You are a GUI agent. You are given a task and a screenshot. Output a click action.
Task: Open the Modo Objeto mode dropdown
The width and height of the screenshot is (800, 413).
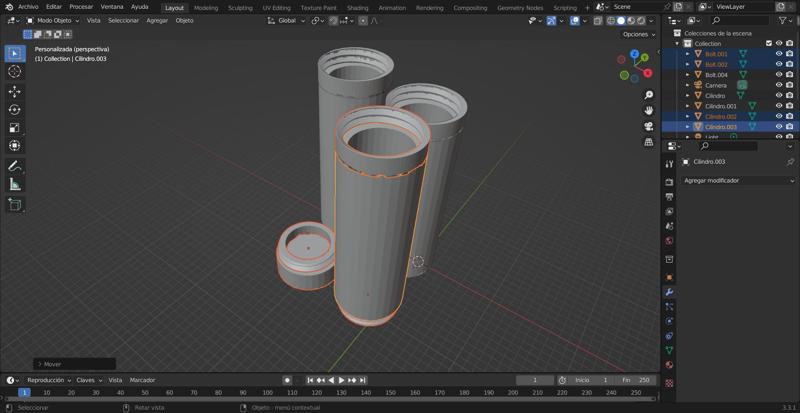[54, 20]
